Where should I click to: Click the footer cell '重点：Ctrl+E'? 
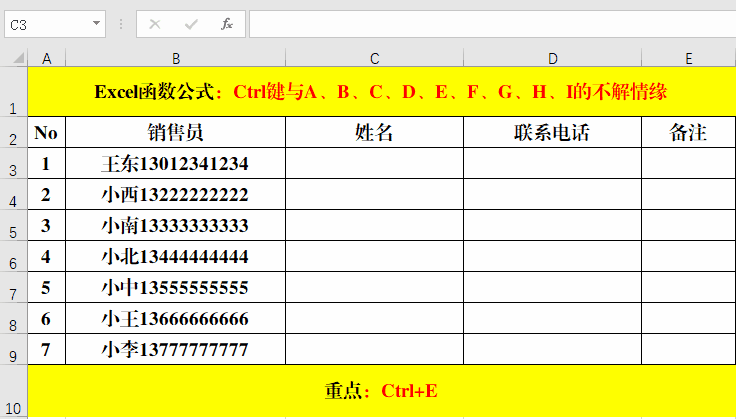click(382, 391)
